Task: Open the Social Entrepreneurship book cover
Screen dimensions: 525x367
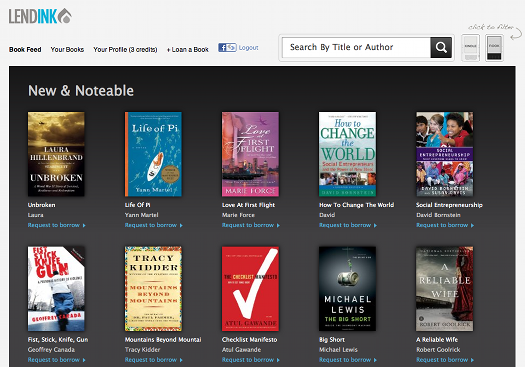Action: 445,154
